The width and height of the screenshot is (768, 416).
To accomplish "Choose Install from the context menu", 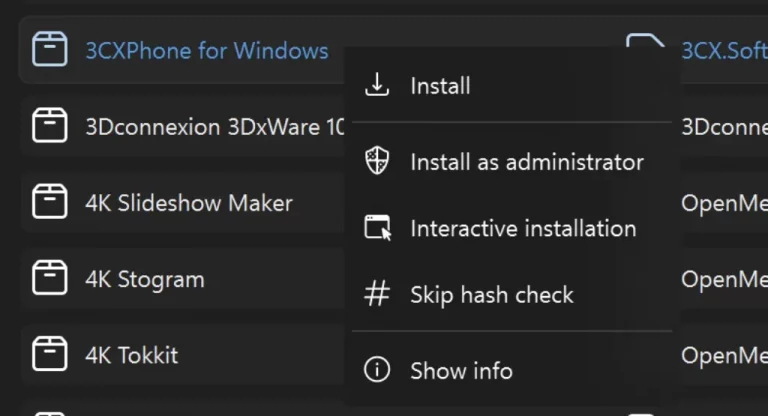I will [512, 86].
